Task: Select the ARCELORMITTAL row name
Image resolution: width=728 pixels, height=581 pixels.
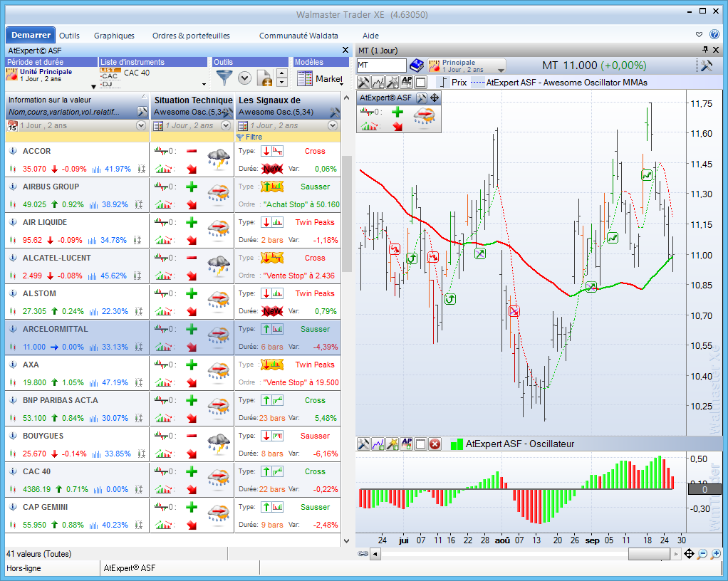Action: tap(56, 329)
